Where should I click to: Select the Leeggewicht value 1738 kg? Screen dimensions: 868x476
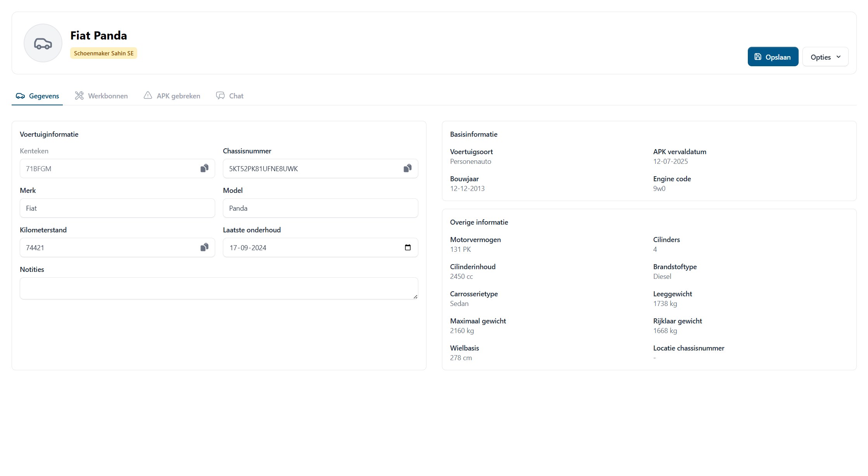pyautogui.click(x=665, y=304)
